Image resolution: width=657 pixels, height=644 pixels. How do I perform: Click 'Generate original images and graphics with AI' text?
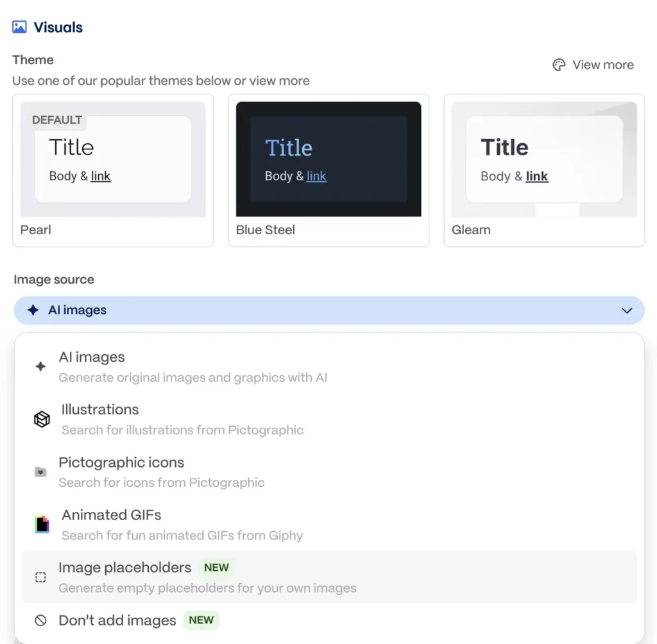coord(192,378)
